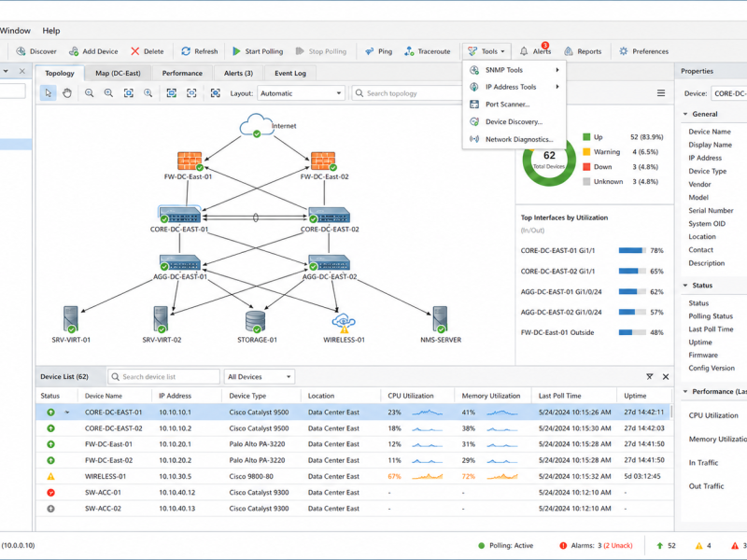Select the WIRELESS-01 node with warning
This screenshot has height=560, width=747.
(344, 323)
